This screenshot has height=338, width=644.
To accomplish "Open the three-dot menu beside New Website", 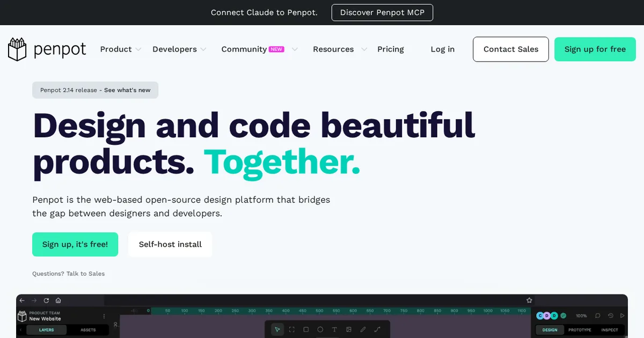I will click(104, 317).
